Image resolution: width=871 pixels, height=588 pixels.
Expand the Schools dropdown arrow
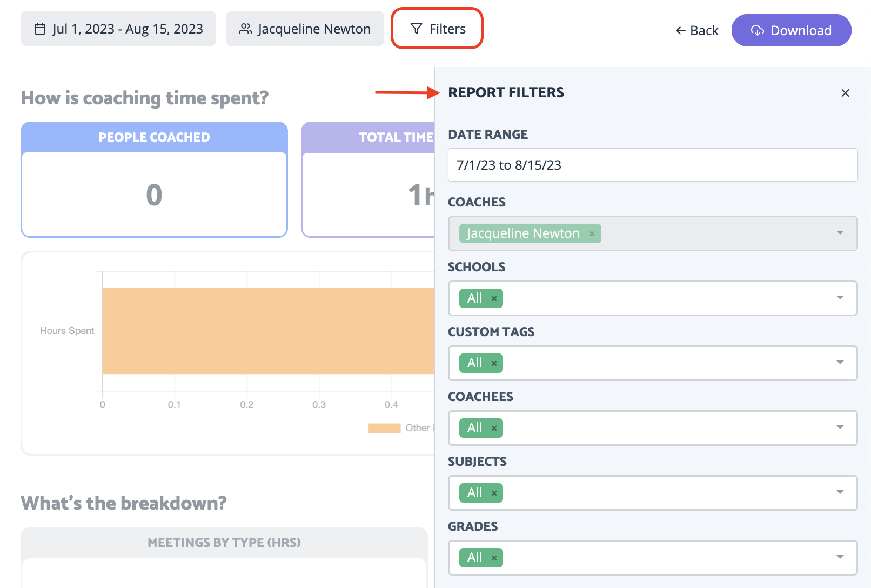840,298
